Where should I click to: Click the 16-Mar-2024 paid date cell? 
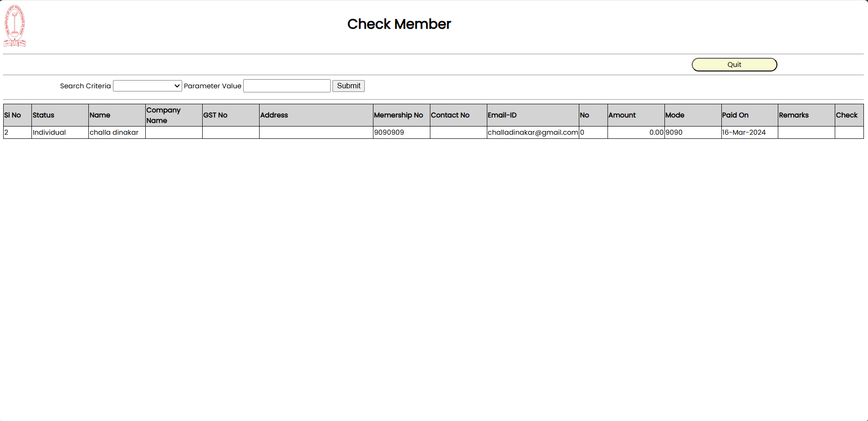click(744, 132)
